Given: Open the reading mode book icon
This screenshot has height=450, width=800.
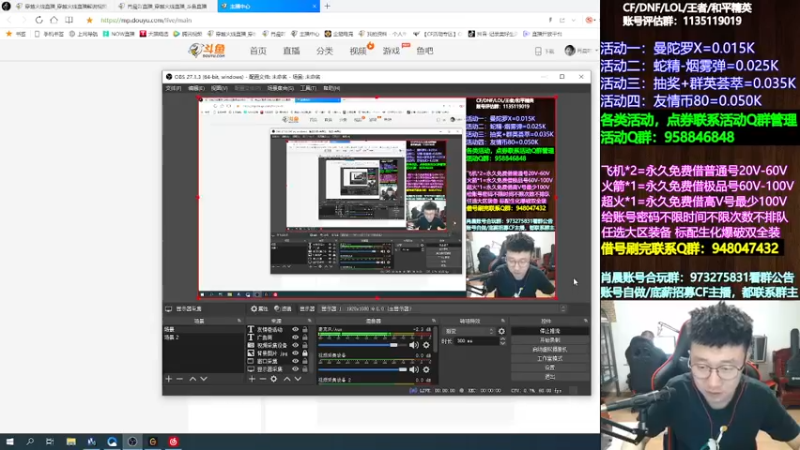Looking at the screenshot, I should click(69, 20).
